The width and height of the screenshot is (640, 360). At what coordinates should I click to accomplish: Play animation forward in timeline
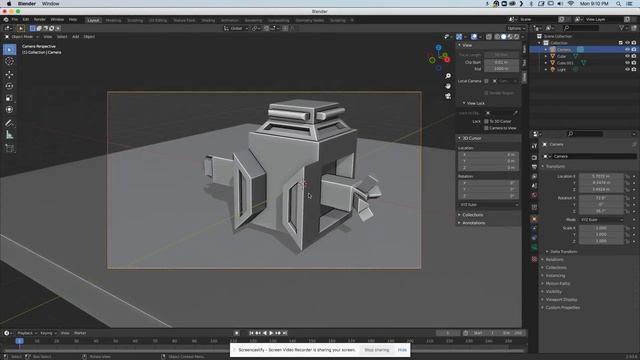(x=271, y=333)
